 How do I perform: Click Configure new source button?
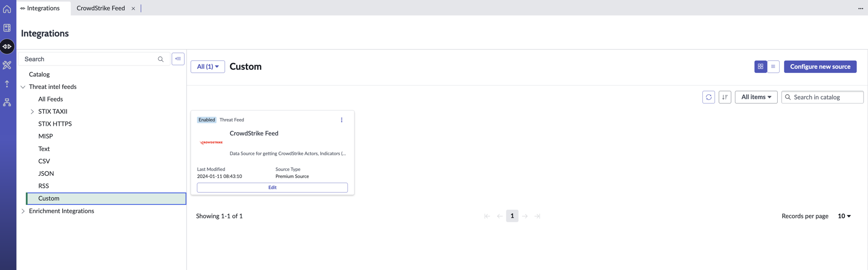pos(820,67)
